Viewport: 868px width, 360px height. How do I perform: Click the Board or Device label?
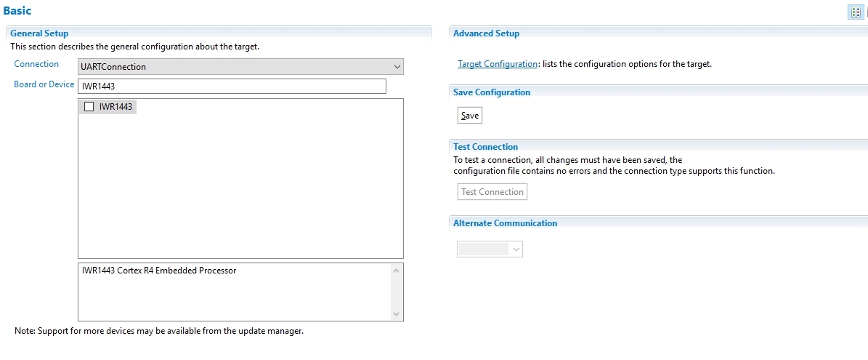point(44,85)
